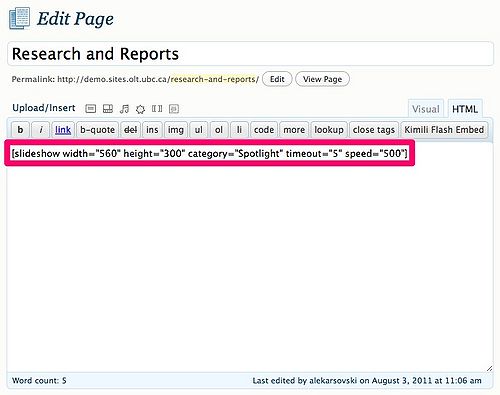Switch to the Visual editor tab
500x395 pixels.
[x=426, y=109]
